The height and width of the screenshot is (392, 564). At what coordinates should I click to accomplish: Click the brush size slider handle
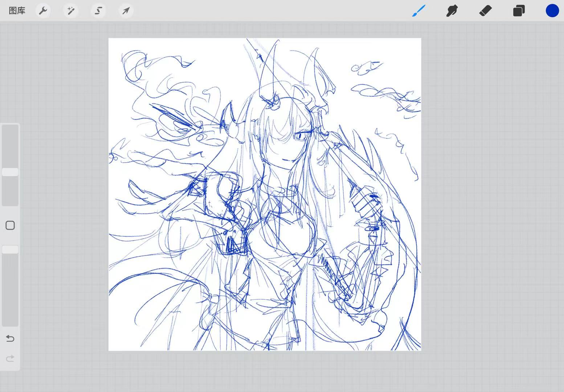10,172
